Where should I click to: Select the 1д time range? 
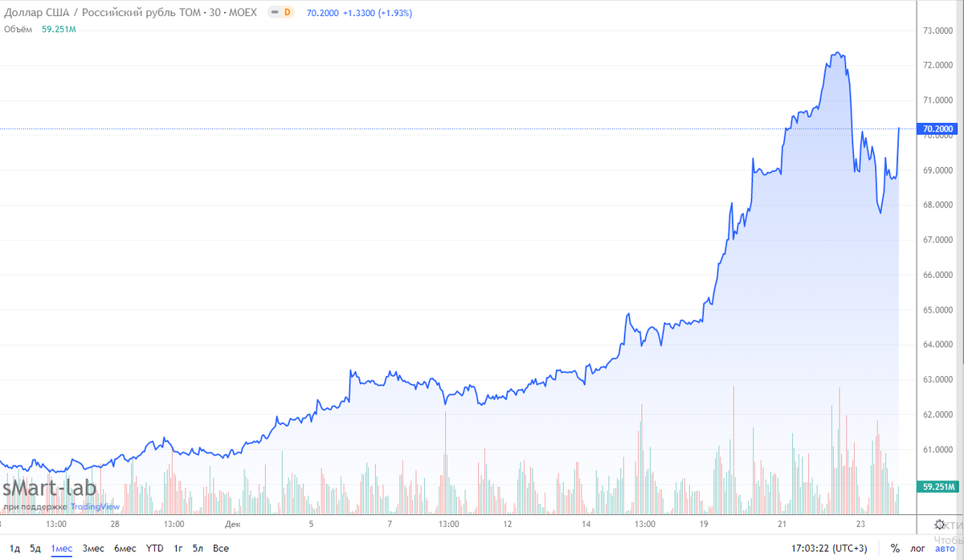point(14,549)
